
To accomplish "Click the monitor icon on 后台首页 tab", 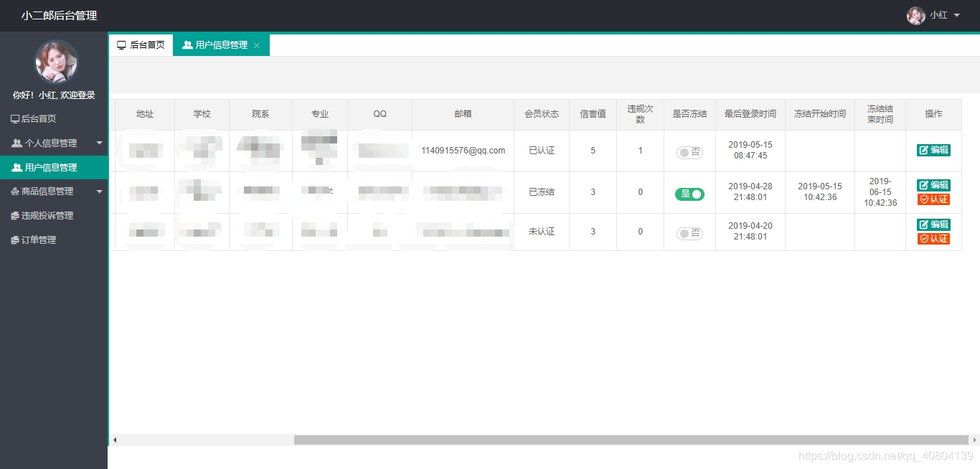I will [x=121, y=44].
